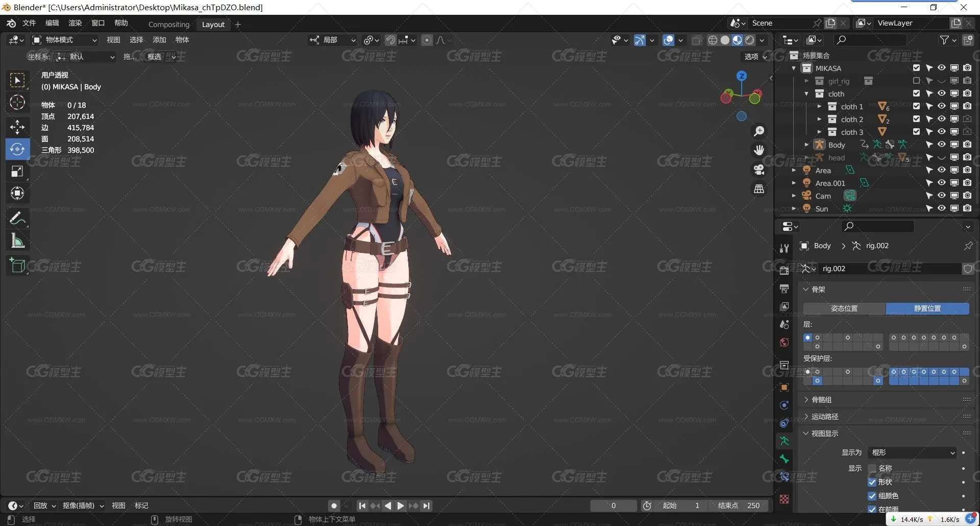This screenshot has height=526, width=980.
Task: Open the transform orientation dropdown
Action: [x=333, y=40]
